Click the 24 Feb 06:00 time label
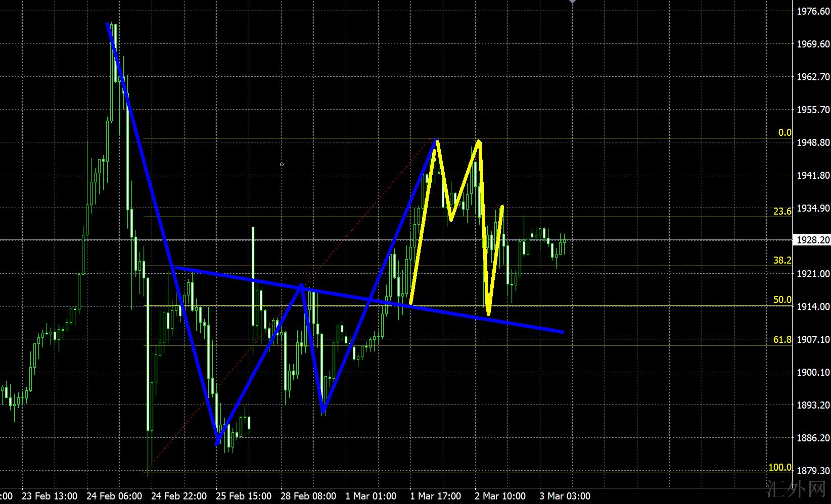This screenshot has height=504, width=831. pyautogui.click(x=114, y=496)
